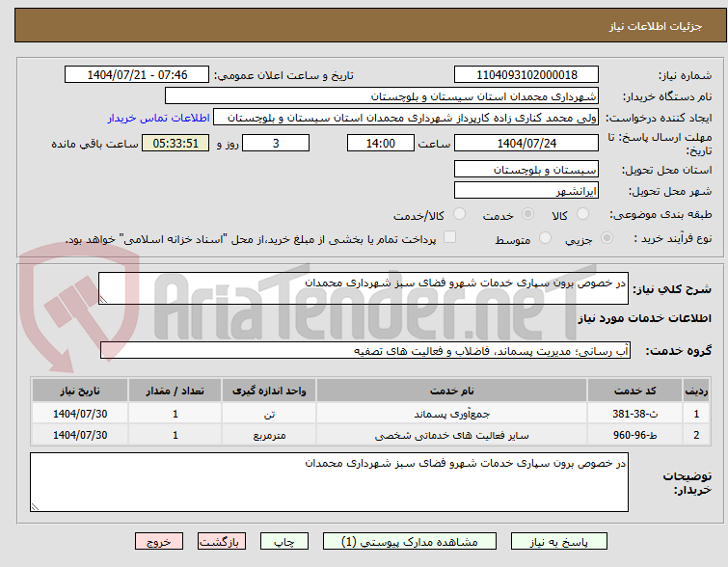Click the شماره نیاز field 1104093102000018
The height and width of the screenshot is (567, 728).
pos(526,75)
